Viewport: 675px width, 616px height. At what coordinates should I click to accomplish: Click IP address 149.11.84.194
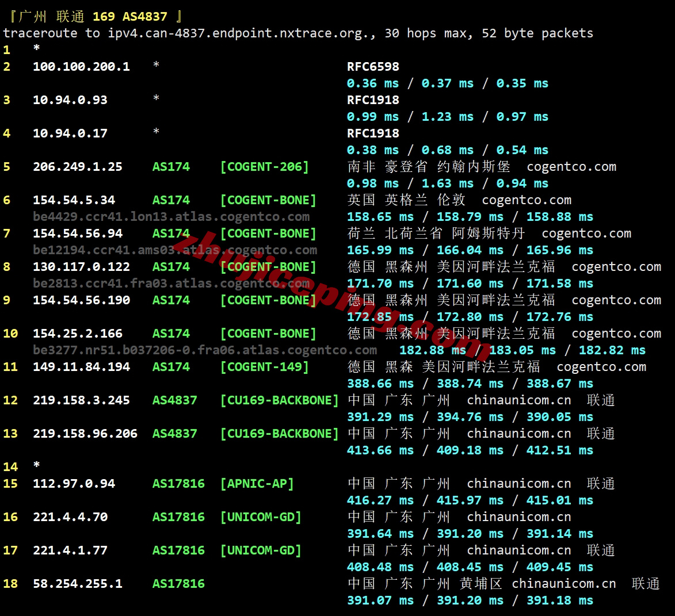click(81, 367)
